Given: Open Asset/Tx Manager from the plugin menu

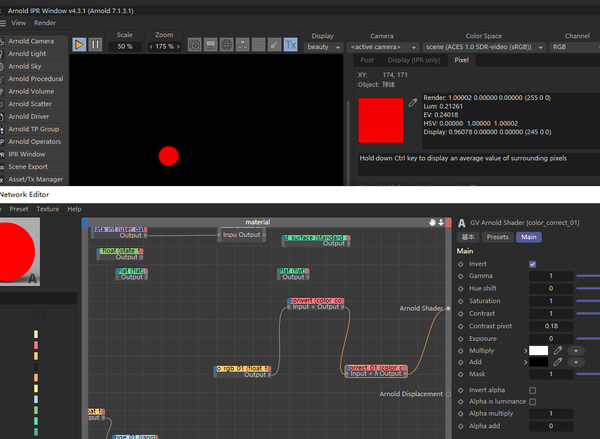Looking at the screenshot, I should pos(34,179).
